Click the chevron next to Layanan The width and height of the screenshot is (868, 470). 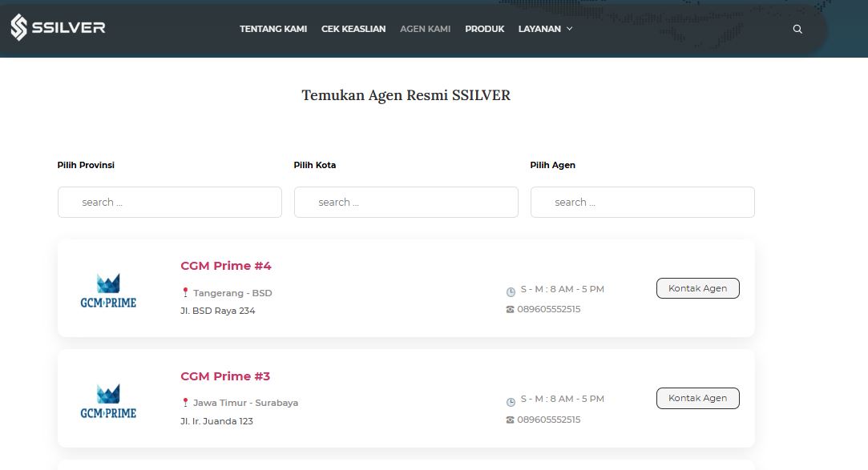coord(569,29)
